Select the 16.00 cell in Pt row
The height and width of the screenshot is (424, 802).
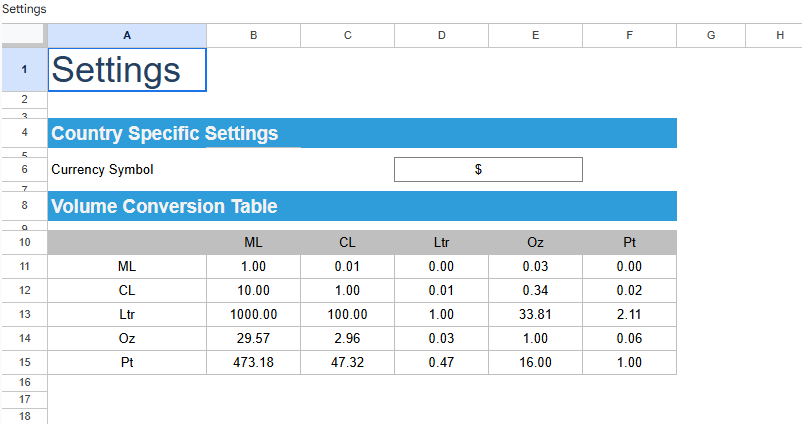point(535,362)
